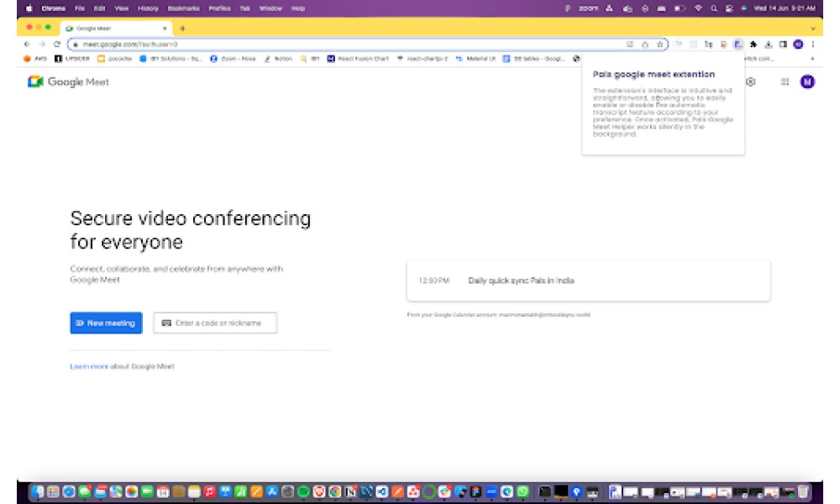The image size is (840, 504).
Task: Click the Pals Meet extension toolbar icon
Action: 738,45
